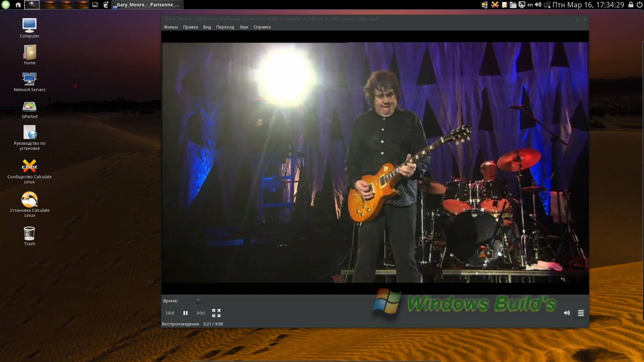Switch to the first workspace thumbnail
Screen dimensions: 644x362
pos(32,5)
